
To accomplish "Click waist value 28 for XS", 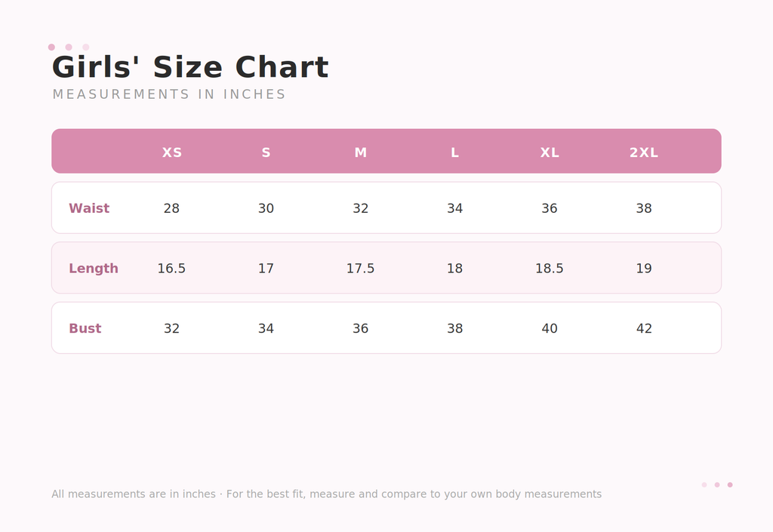I will 171,208.
